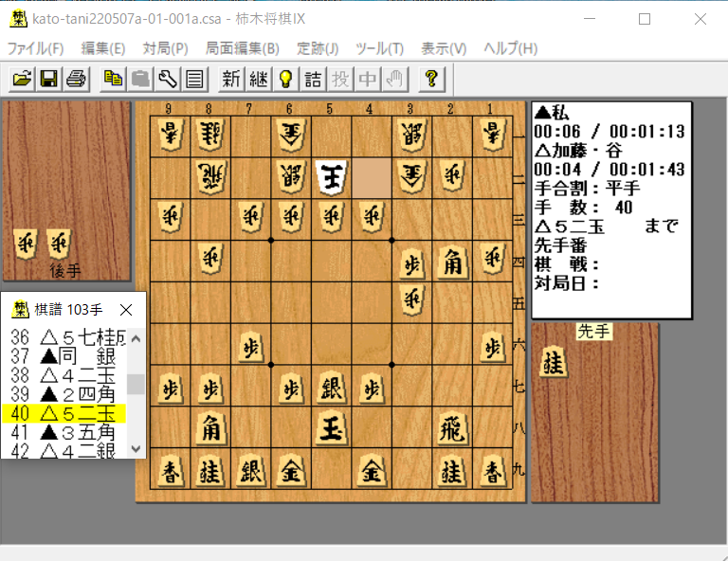The image size is (728, 561).
Task: Minimize the 柿木将棋IX window
Action: [590, 19]
